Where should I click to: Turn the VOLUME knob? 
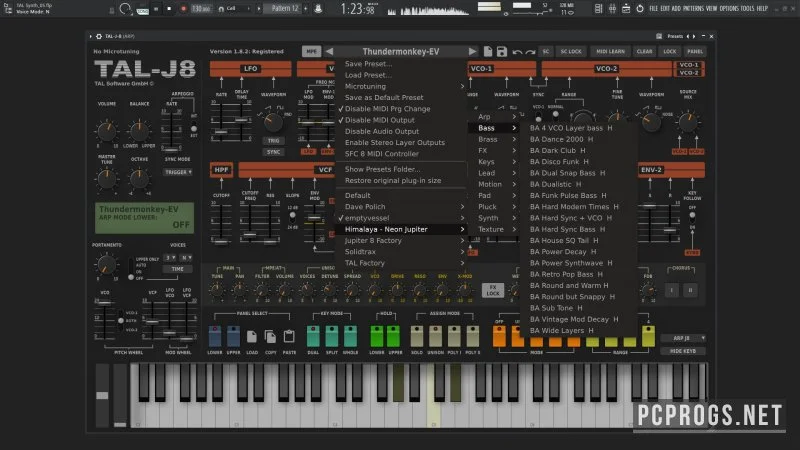(106, 131)
